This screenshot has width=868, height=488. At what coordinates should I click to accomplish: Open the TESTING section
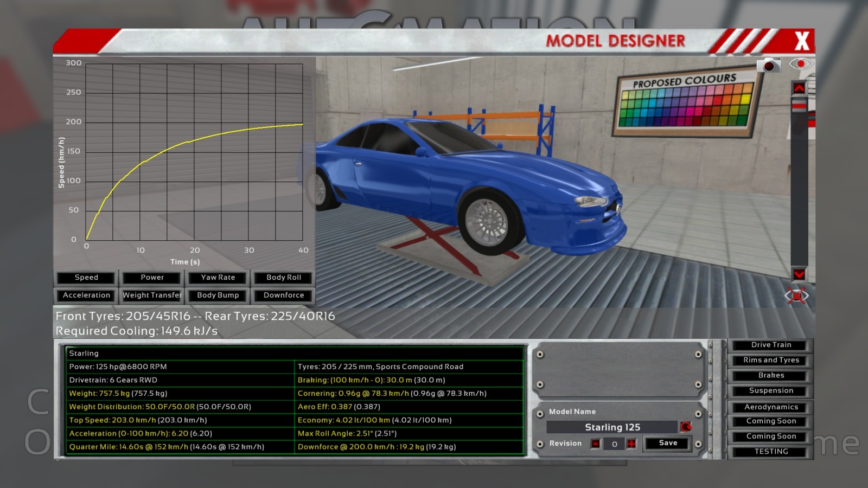coord(771,451)
